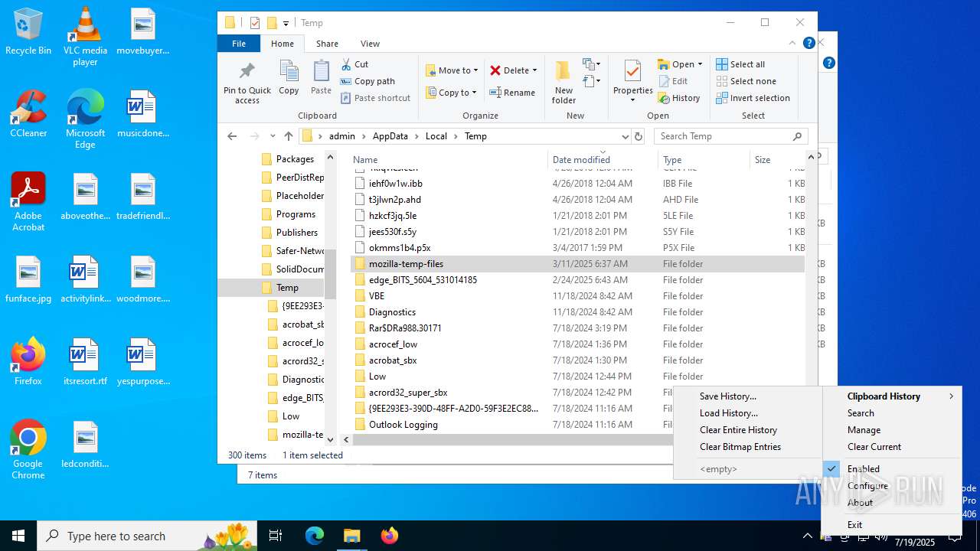Click Invert selection in ribbon
The width and height of the screenshot is (980, 551).
pyautogui.click(x=753, y=98)
